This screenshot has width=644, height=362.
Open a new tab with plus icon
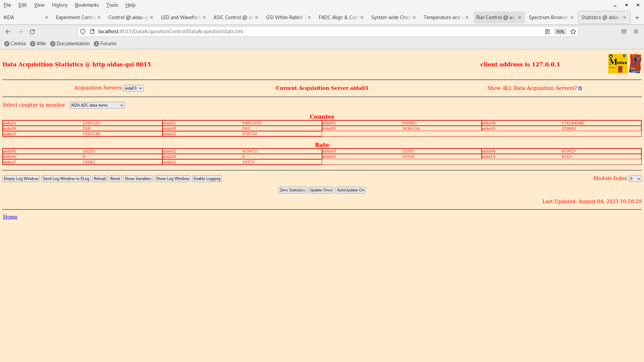tap(637, 17)
